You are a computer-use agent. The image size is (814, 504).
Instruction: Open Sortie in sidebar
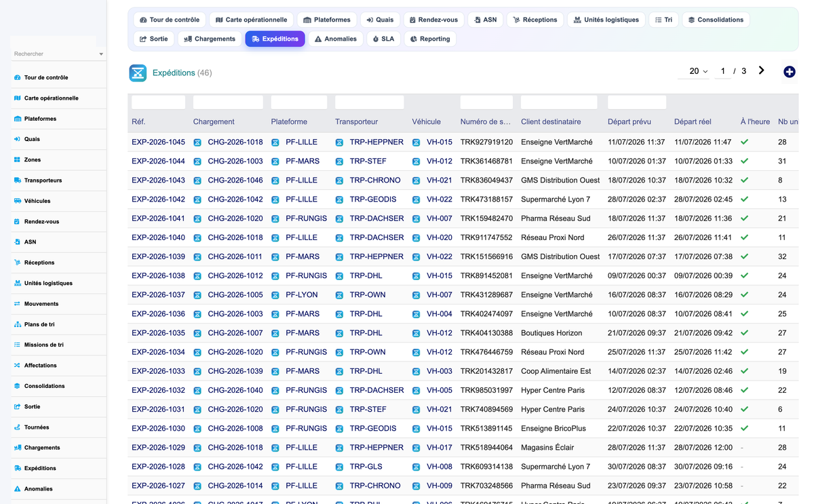point(32,406)
